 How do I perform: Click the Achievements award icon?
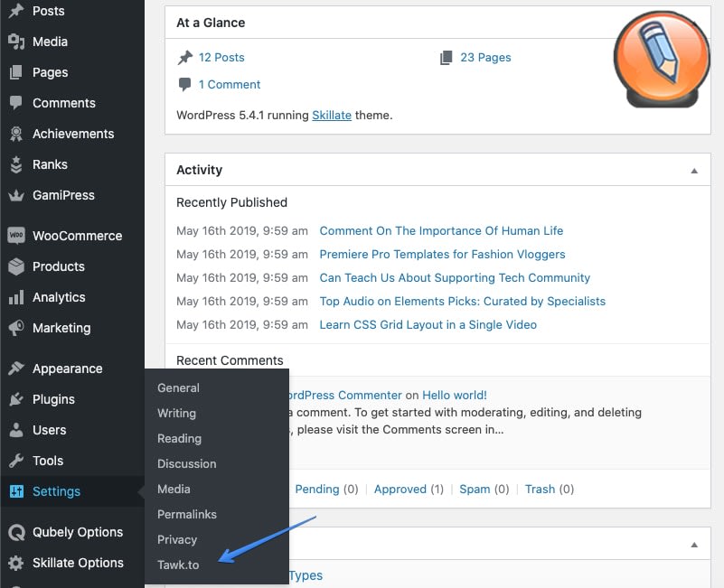(x=16, y=134)
